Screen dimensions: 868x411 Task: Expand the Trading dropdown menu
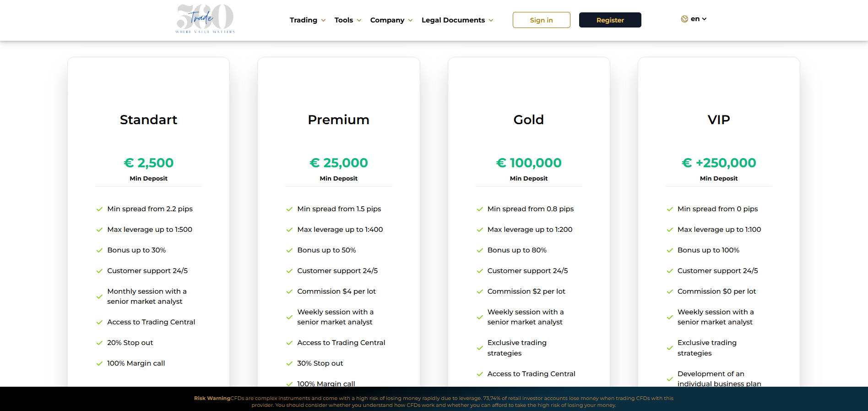coord(307,20)
